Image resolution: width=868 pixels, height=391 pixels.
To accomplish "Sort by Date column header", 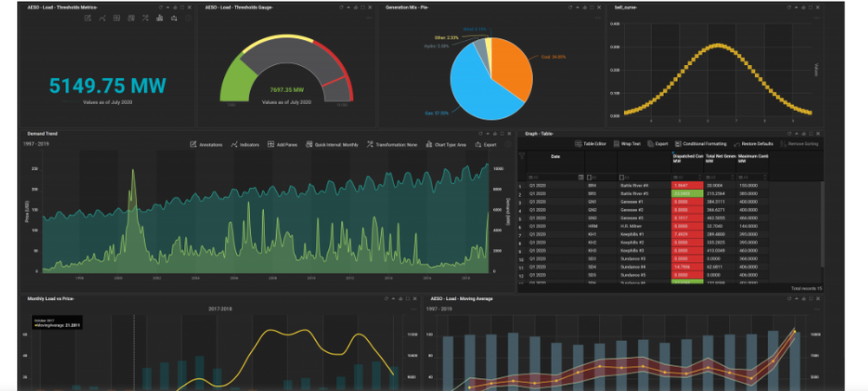I will coord(556,157).
